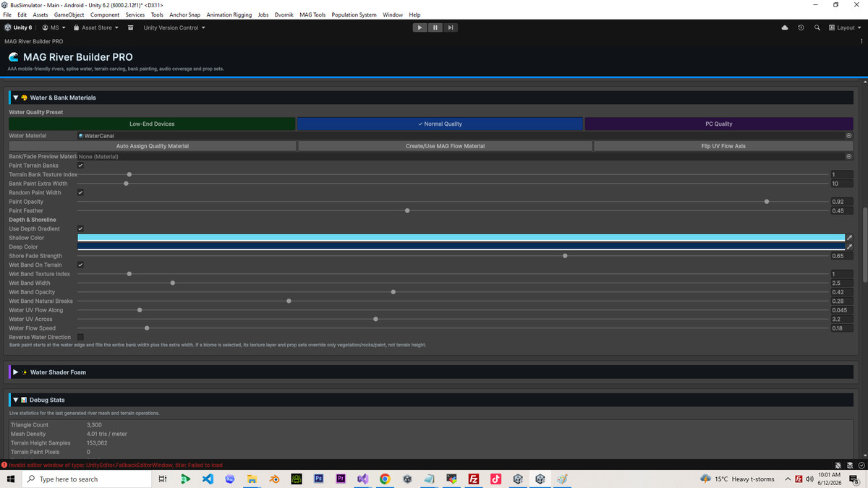Open the MS account dropdown
The image size is (868, 488).
pos(54,27)
